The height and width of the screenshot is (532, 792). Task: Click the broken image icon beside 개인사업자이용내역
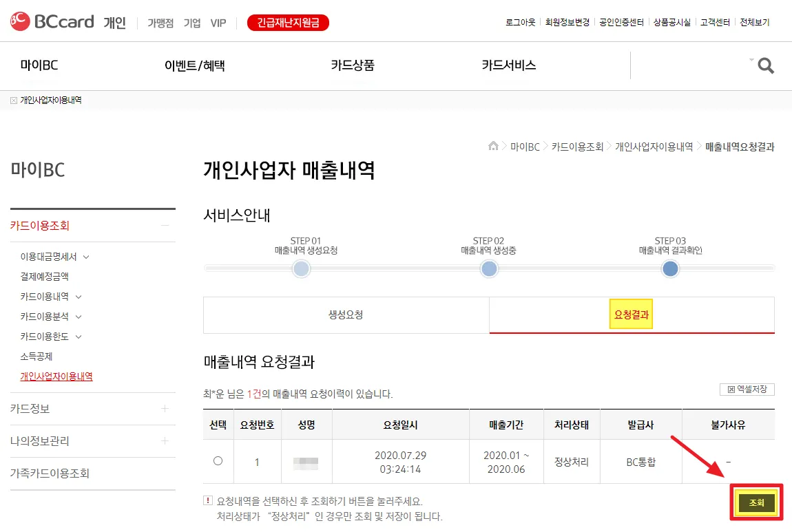[14, 100]
